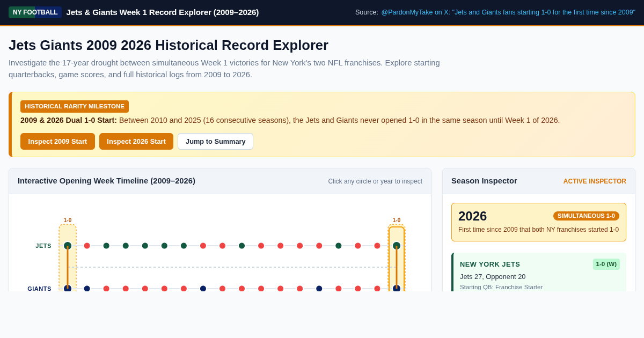Select the Jets 2025 red circle
The image size is (644, 338).
click(377, 246)
